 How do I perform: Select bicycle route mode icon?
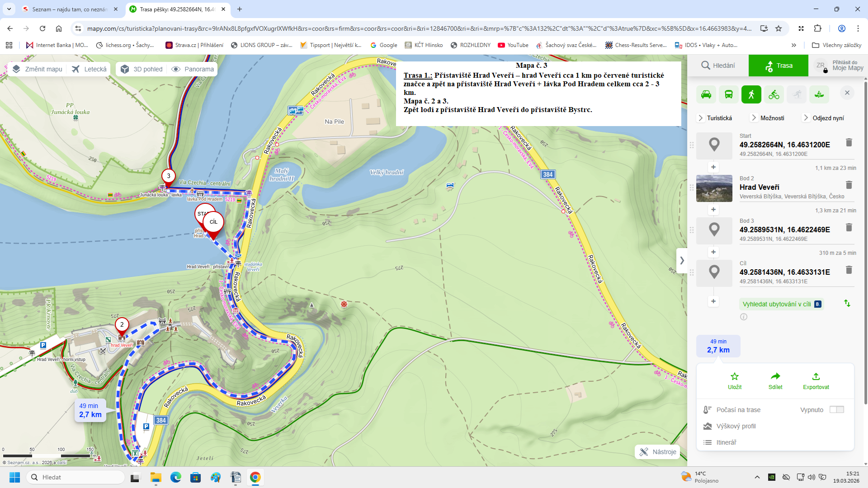pyautogui.click(x=774, y=94)
